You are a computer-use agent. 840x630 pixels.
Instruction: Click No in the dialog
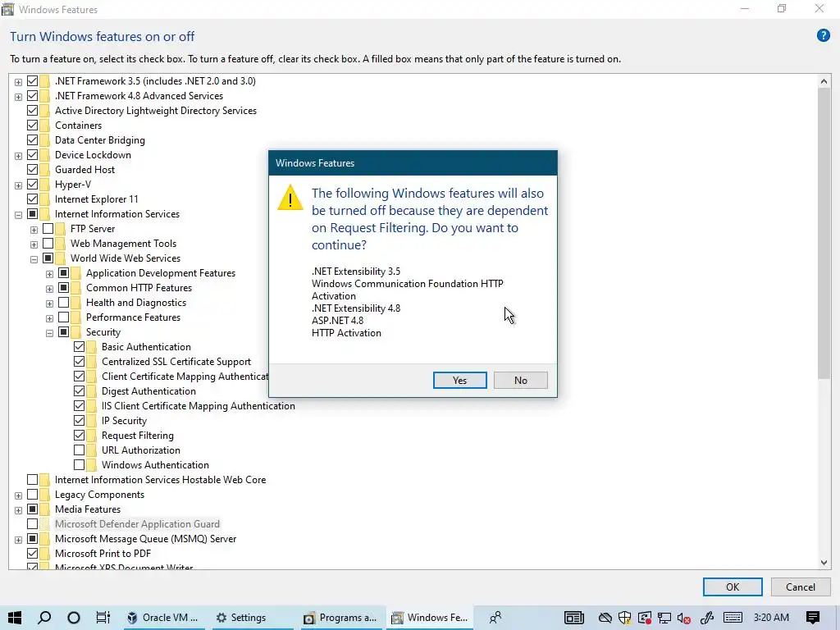coord(521,381)
